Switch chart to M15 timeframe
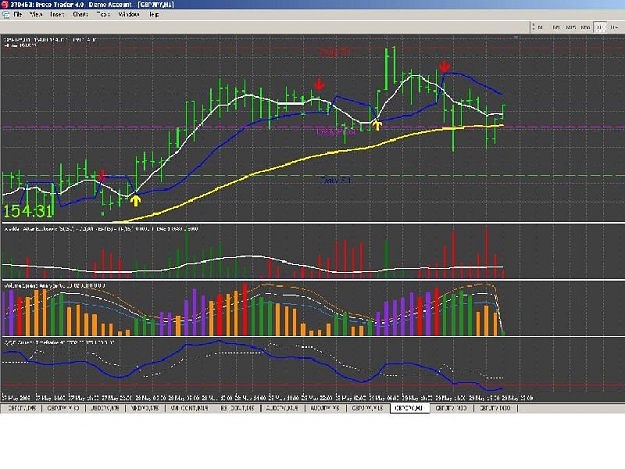This screenshot has height=469, width=625. coord(571,27)
